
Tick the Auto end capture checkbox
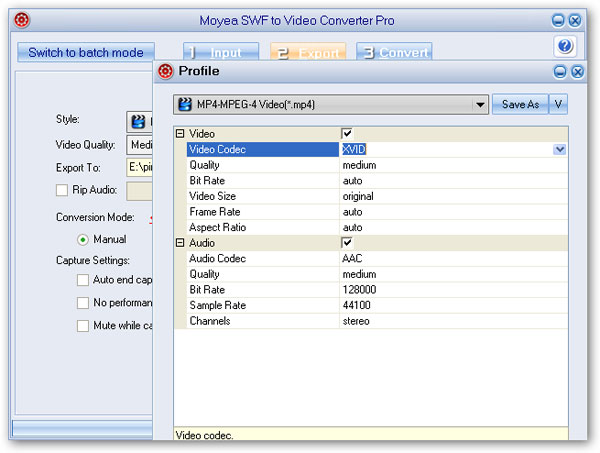[83, 280]
